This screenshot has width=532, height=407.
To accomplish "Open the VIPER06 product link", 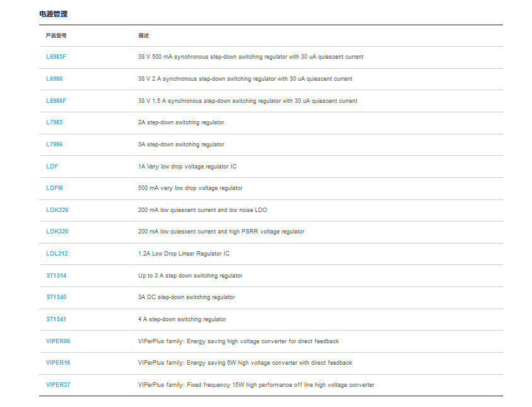I will tap(58, 341).
